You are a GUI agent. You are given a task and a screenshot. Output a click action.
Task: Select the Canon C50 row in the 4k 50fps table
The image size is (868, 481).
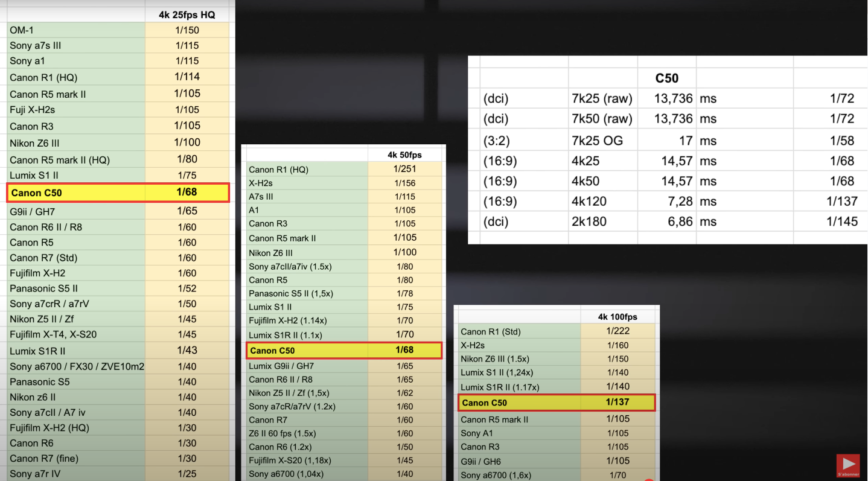pos(344,351)
